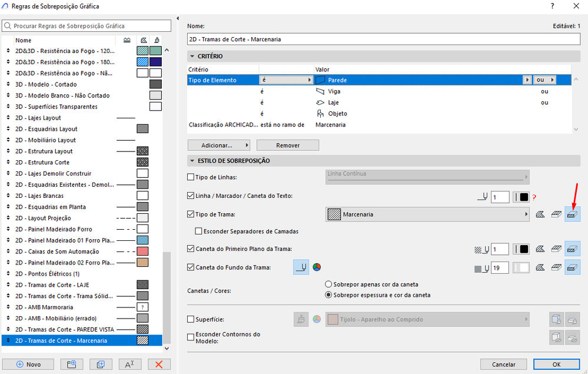Click drafting fill icon in Fundo da Trama row
Screen dimensions: 588x374
[540, 267]
